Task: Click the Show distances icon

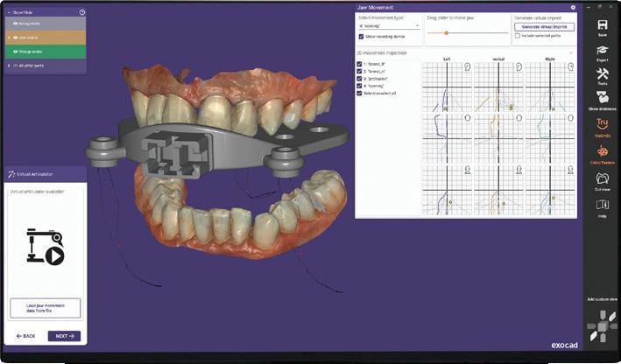Action: [x=602, y=97]
